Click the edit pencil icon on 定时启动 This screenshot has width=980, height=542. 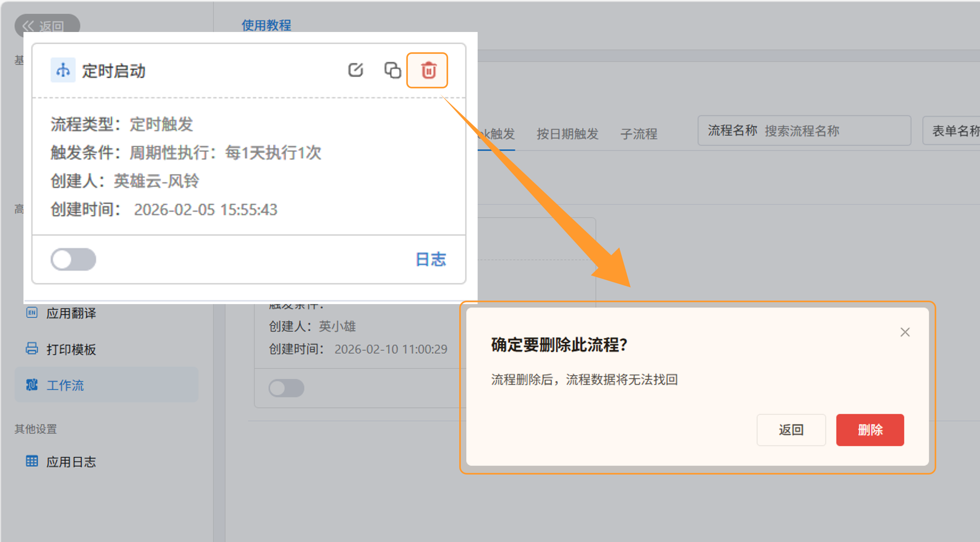tap(356, 70)
